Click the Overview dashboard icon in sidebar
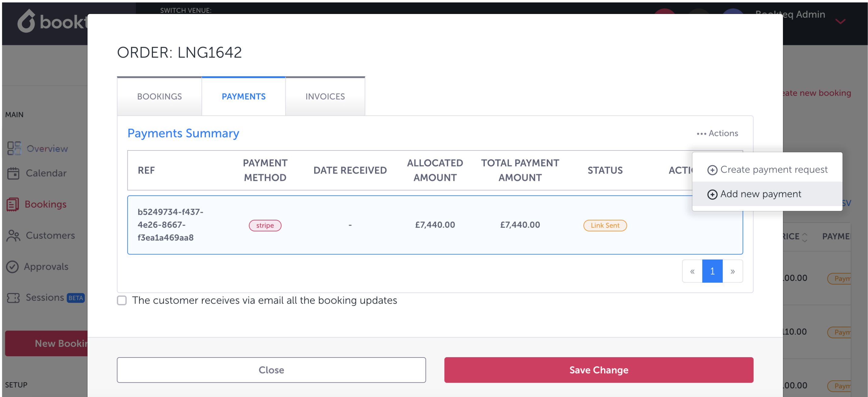The height and width of the screenshot is (397, 868). [x=14, y=148]
